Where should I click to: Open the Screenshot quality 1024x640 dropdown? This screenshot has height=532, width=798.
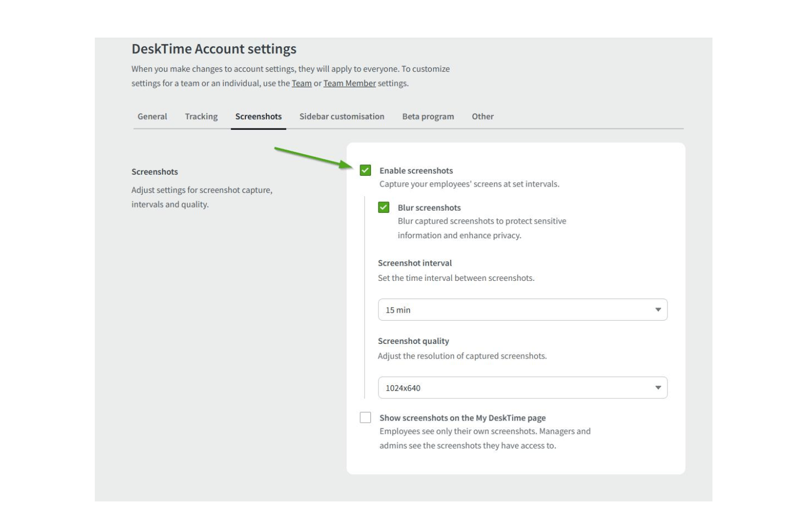[522, 388]
